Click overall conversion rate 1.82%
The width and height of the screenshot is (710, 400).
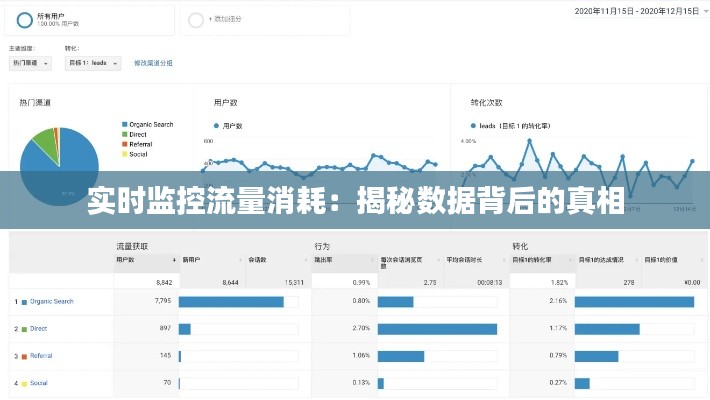coord(559,282)
